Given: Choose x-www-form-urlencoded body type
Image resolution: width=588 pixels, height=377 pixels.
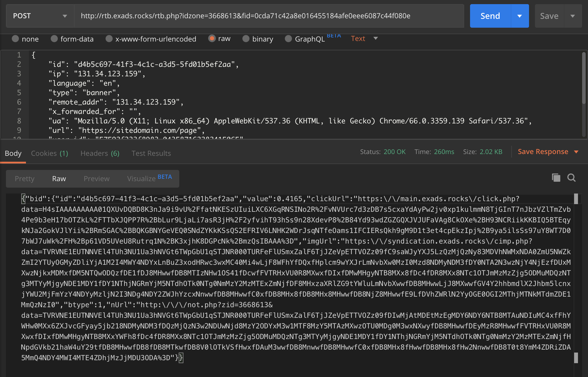Looking at the screenshot, I should [109, 39].
